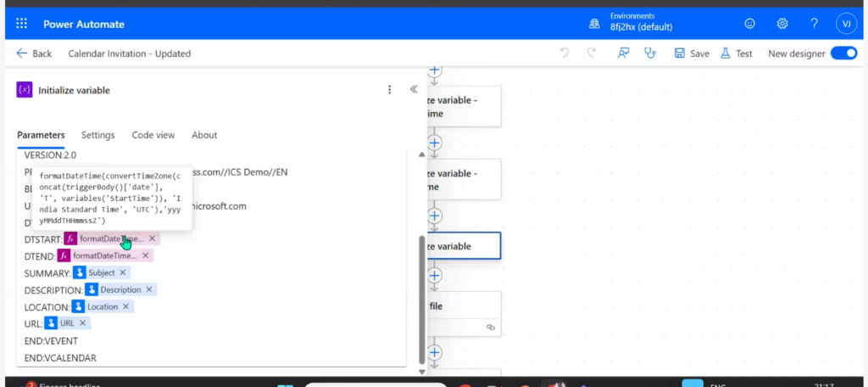Viewport: 868px width, 387px height.
Task: Click the DTSTART formatDateTime expression token
Action: click(111, 238)
